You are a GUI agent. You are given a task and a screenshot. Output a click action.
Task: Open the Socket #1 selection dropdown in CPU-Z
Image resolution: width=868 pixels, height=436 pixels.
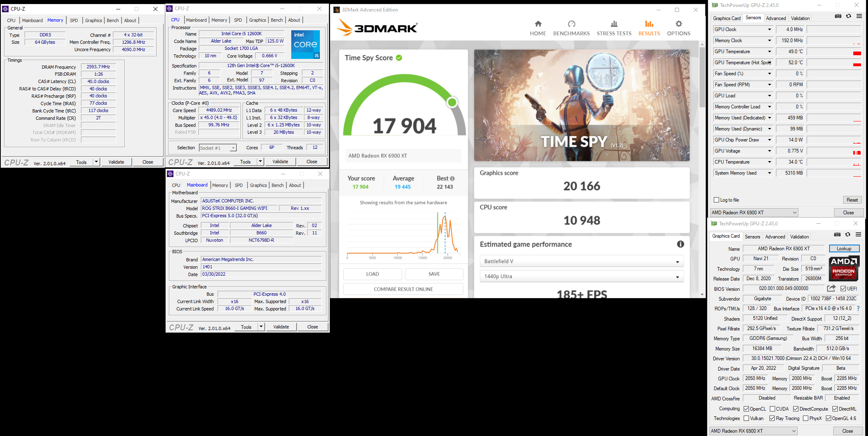218,148
